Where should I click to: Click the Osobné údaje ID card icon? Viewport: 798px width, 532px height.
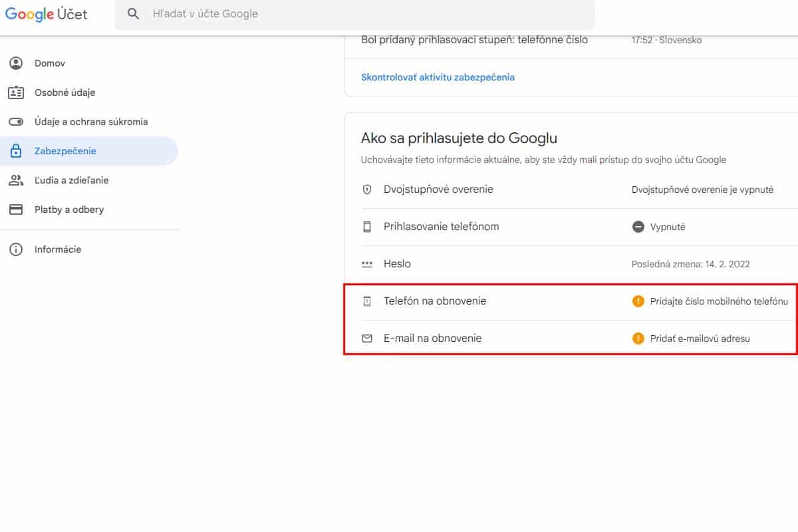pos(16,92)
